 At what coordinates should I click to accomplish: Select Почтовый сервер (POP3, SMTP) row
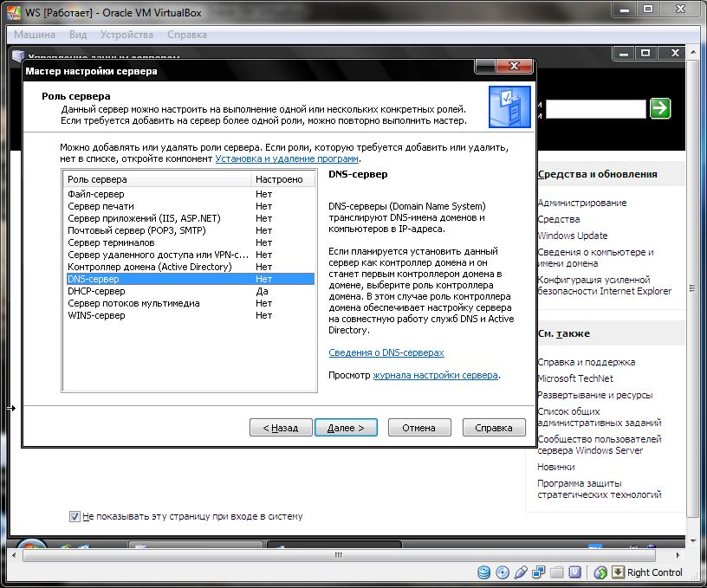pyautogui.click(x=190, y=230)
